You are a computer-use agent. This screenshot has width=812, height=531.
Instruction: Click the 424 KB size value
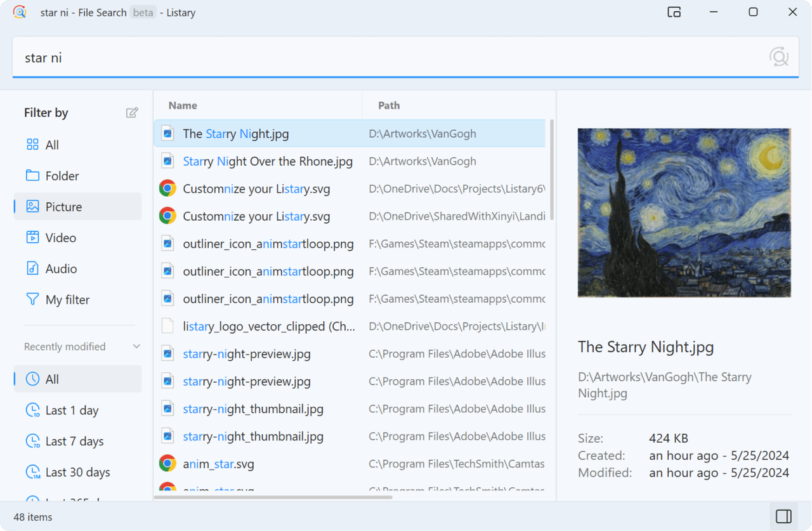pos(669,438)
